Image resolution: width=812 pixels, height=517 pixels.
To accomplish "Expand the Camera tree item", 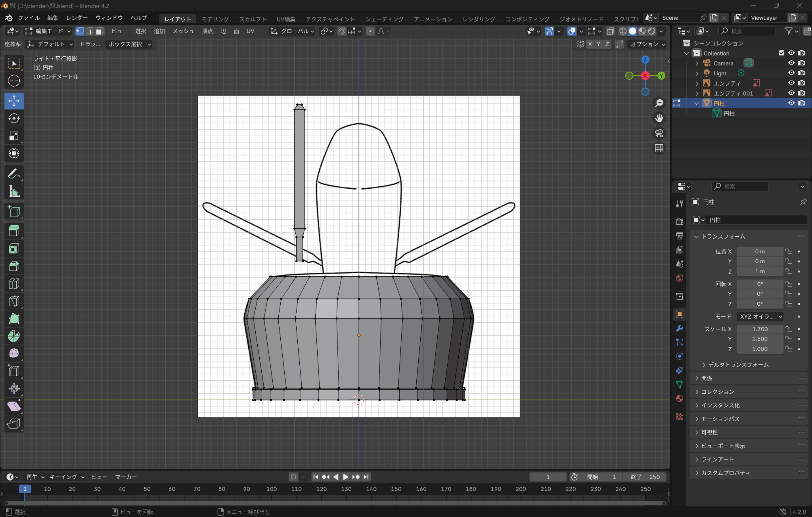I will tap(697, 63).
